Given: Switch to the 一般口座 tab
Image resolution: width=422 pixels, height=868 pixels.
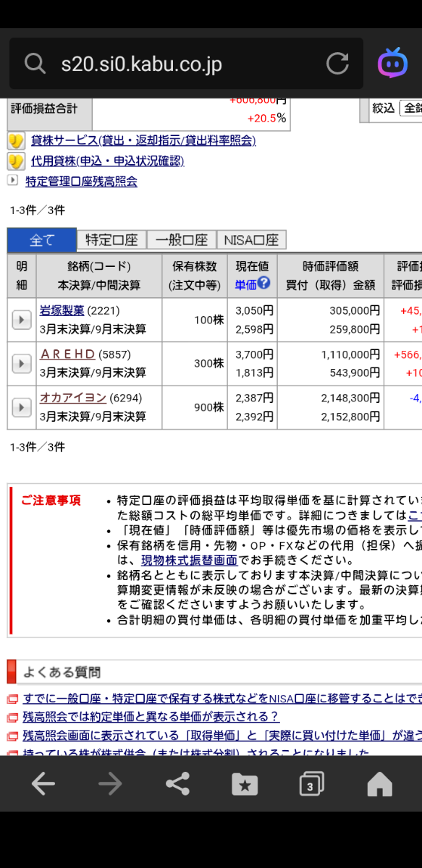Looking at the screenshot, I should pyautogui.click(x=182, y=240).
